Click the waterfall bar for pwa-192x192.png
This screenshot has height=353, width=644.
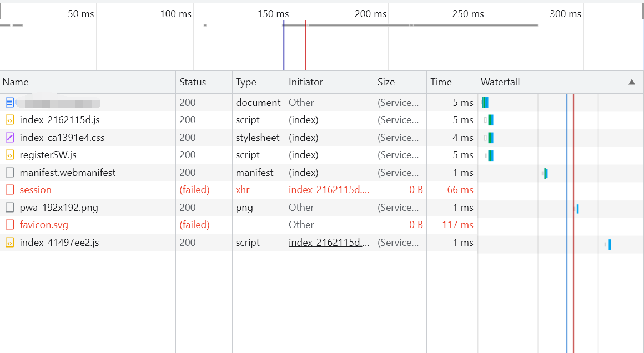[577, 209]
